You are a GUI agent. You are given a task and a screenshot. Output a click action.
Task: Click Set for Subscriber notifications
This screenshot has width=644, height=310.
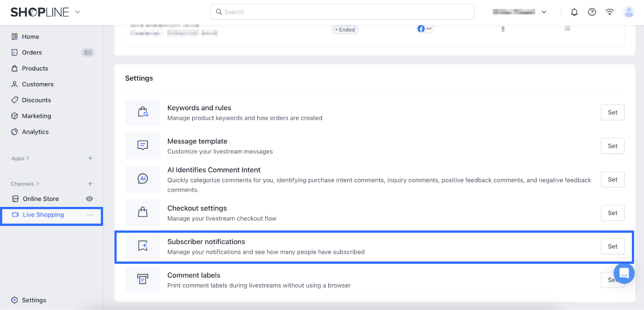coord(612,246)
